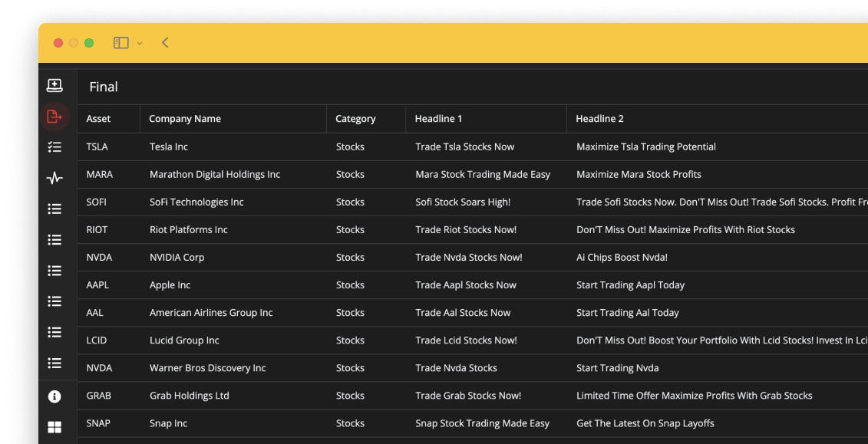Select Marathon Digital Holdings Inc cell
The width and height of the screenshot is (868, 444).
click(215, 175)
